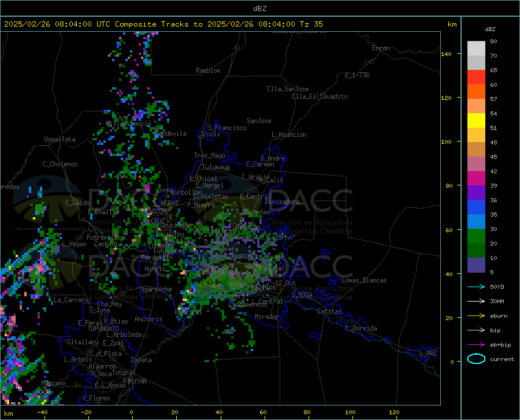The height and width of the screenshot is (420, 520).
Task: Pick the red swatch in the dBZ scale
Action: [476, 77]
